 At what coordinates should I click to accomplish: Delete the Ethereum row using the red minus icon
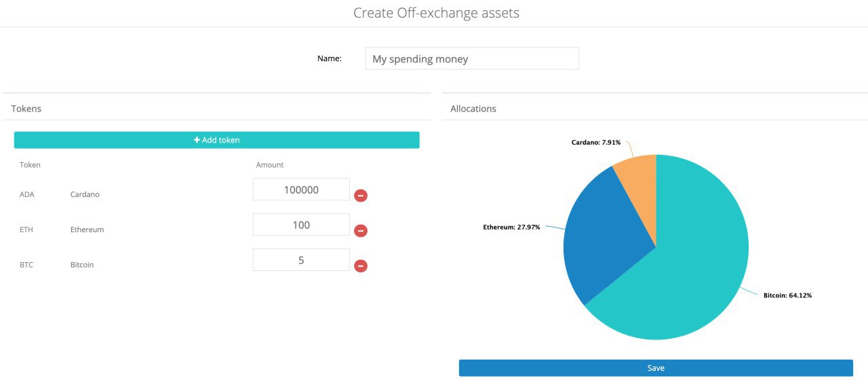pyautogui.click(x=361, y=231)
